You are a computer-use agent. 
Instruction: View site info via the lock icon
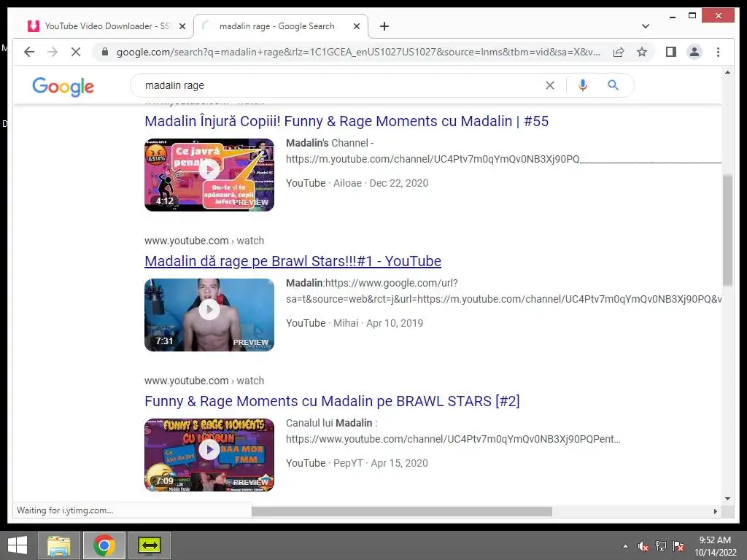click(105, 52)
